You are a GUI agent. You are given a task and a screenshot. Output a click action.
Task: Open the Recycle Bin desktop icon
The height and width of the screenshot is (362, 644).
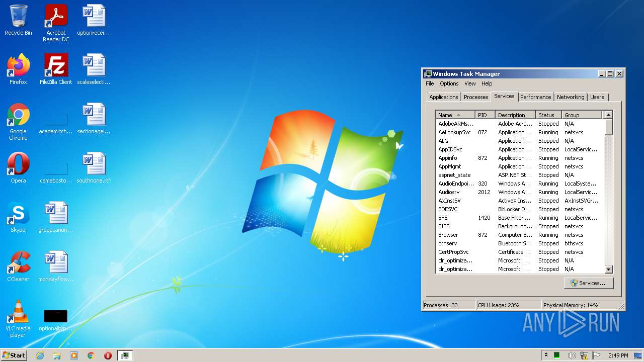[18, 20]
